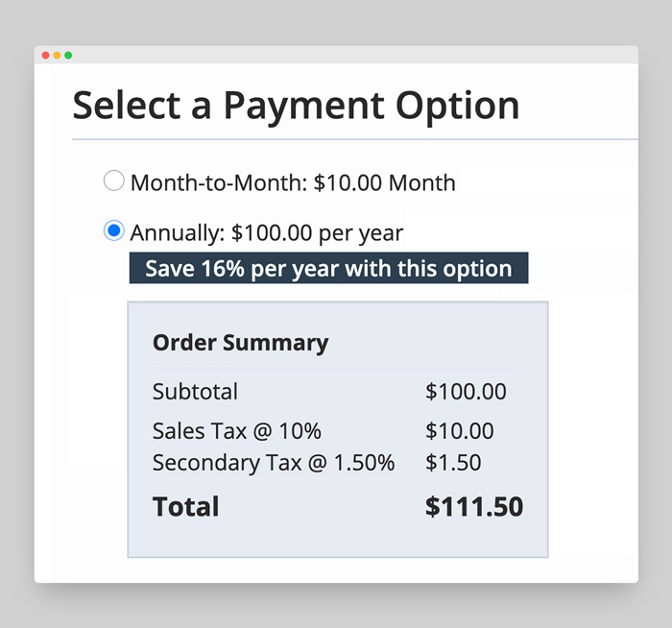
Task: Click the Subtotal label
Action: point(195,392)
